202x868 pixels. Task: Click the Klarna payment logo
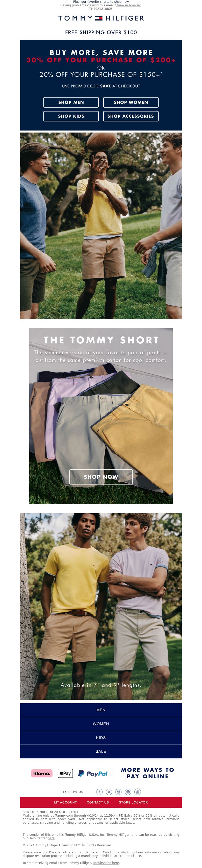(42, 773)
